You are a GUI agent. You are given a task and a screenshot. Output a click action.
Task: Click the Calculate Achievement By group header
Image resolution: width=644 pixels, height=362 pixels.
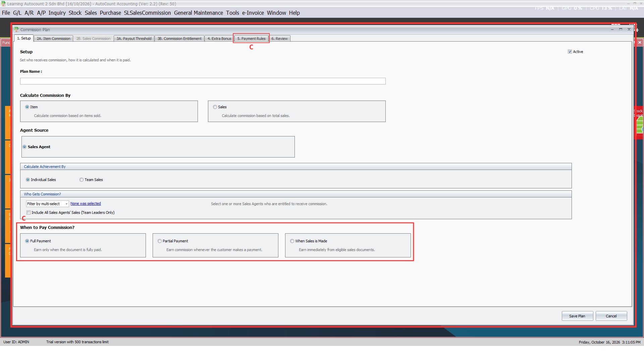point(296,167)
